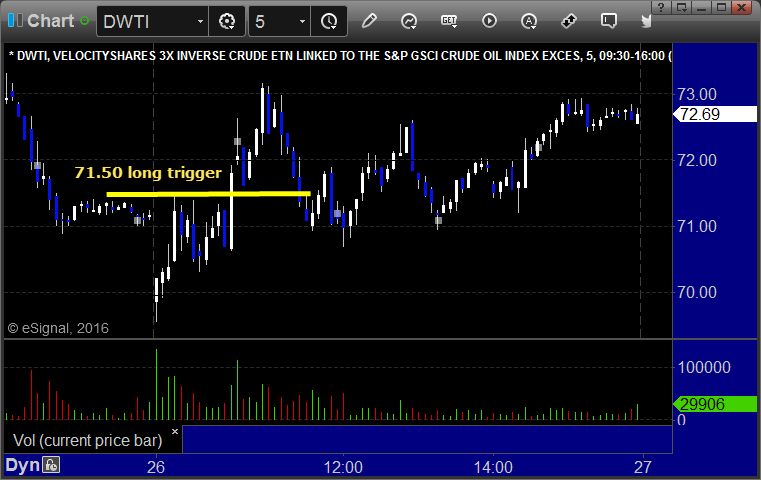Image resolution: width=761 pixels, height=480 pixels.
Task: Start bar replay with play icon
Action: pyautogui.click(x=489, y=21)
